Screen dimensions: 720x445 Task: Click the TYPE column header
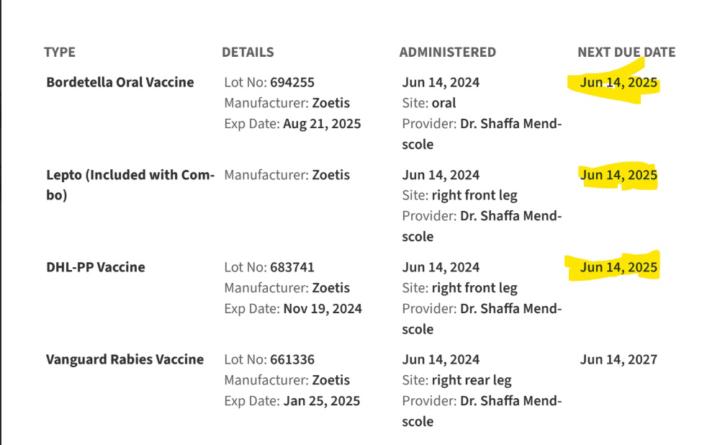61,52
